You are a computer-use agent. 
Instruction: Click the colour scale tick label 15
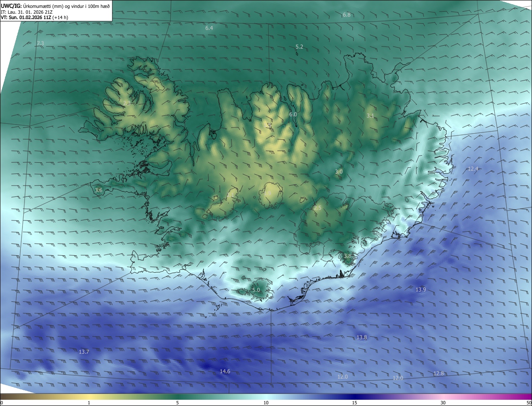355,403
